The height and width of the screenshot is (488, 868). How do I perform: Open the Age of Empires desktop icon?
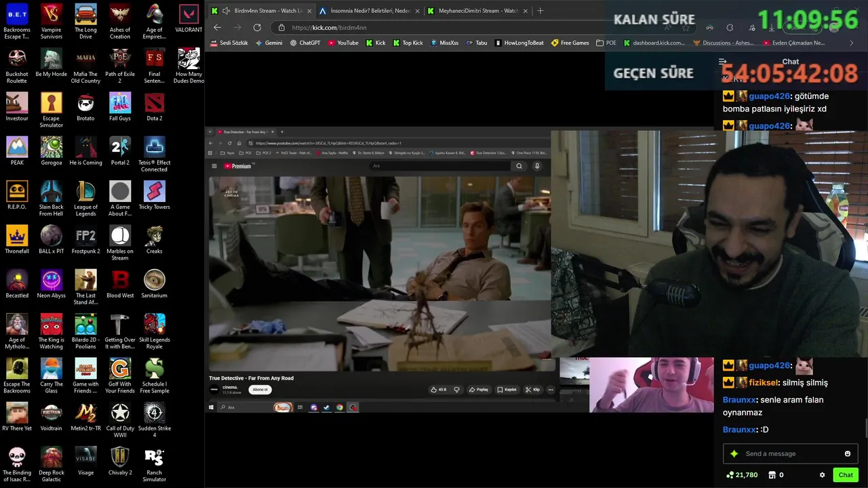point(154,21)
